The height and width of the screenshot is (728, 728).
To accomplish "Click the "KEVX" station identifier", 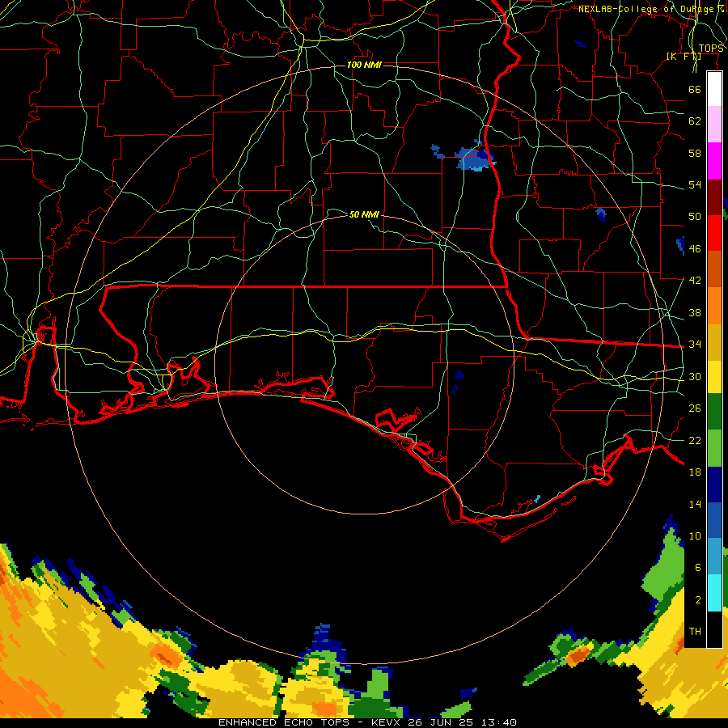I will pos(385,722).
